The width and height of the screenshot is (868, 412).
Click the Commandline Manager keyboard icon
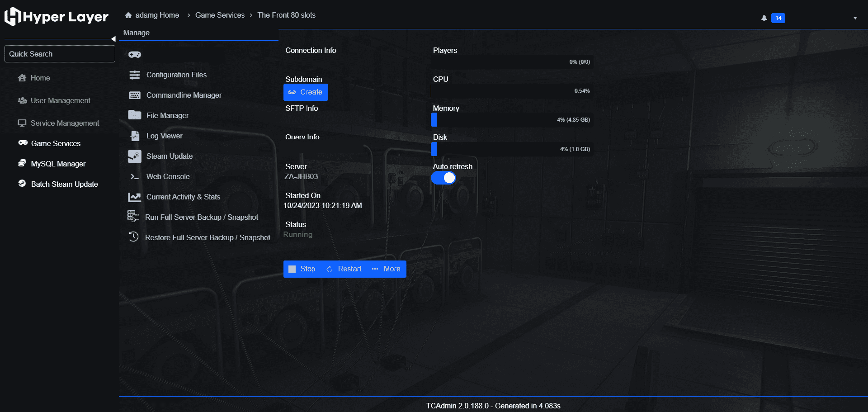click(135, 95)
